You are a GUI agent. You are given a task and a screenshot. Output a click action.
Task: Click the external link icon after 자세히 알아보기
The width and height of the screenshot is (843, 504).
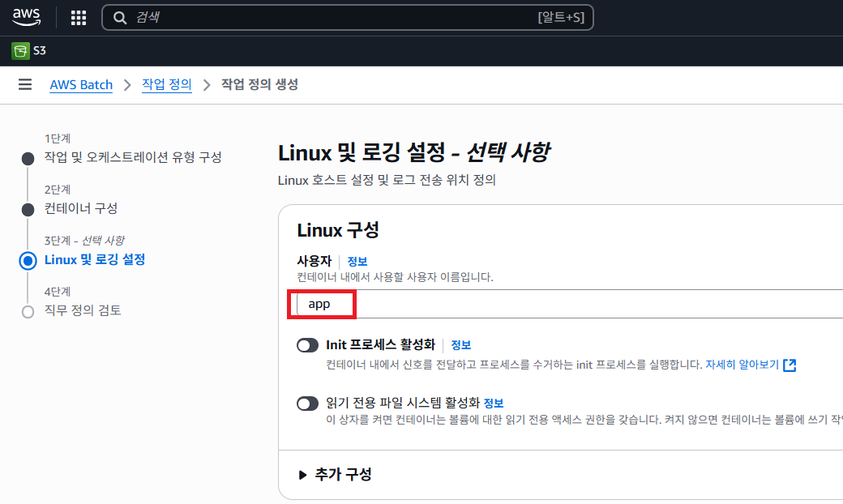point(790,365)
